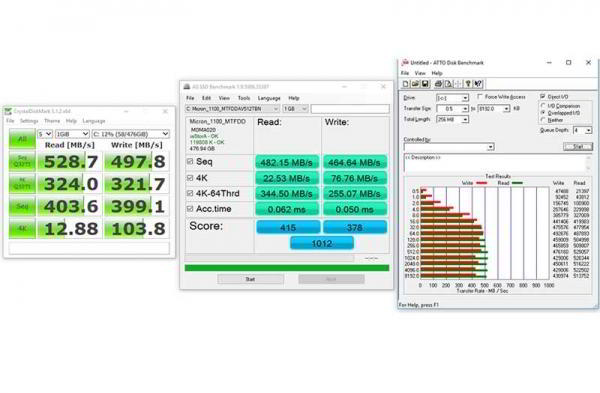Click the New file icon in ATTO toolbar
Screen dimensions: 600x393
point(406,84)
